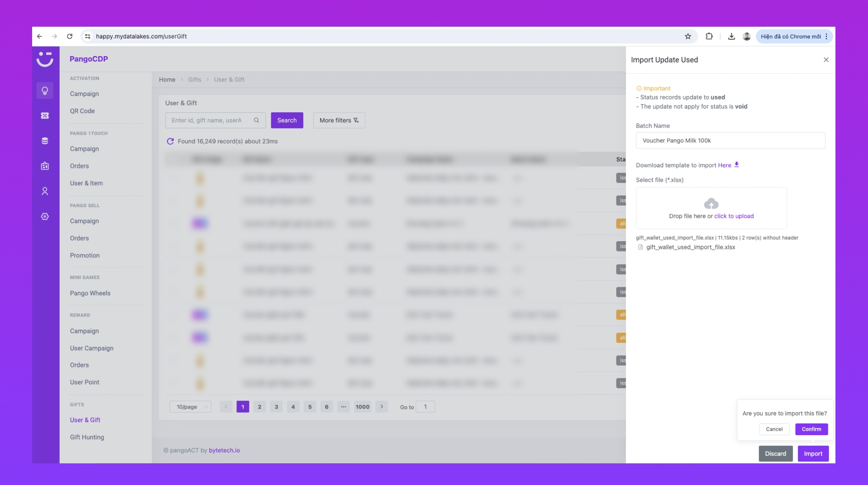Bookmark this page with the star icon
868x485 pixels.
coord(688,37)
